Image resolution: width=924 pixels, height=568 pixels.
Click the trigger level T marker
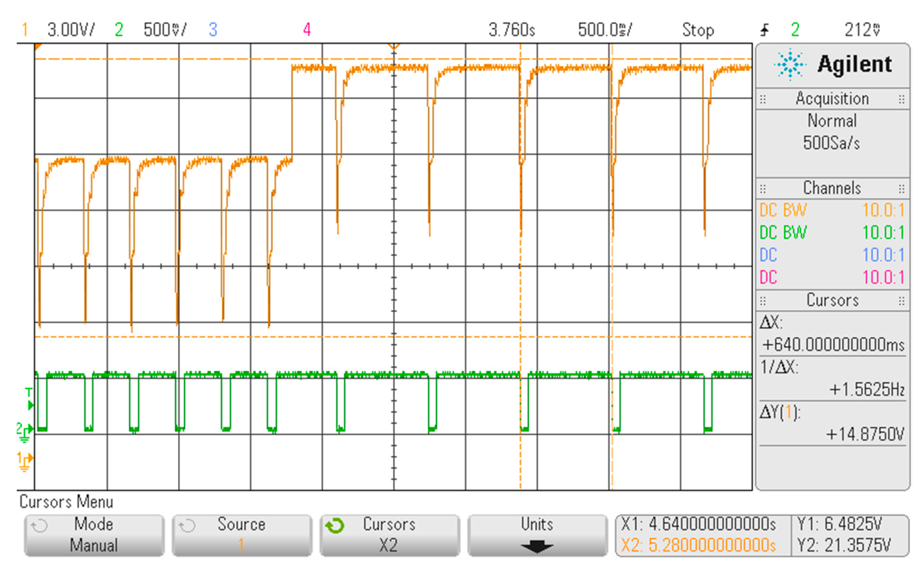pos(29,399)
